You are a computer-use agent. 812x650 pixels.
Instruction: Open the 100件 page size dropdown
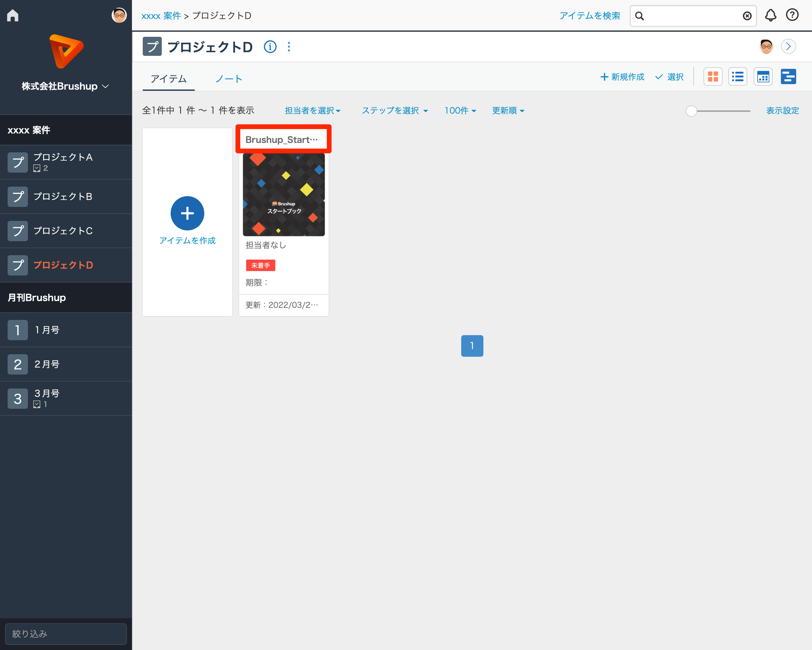pos(460,110)
